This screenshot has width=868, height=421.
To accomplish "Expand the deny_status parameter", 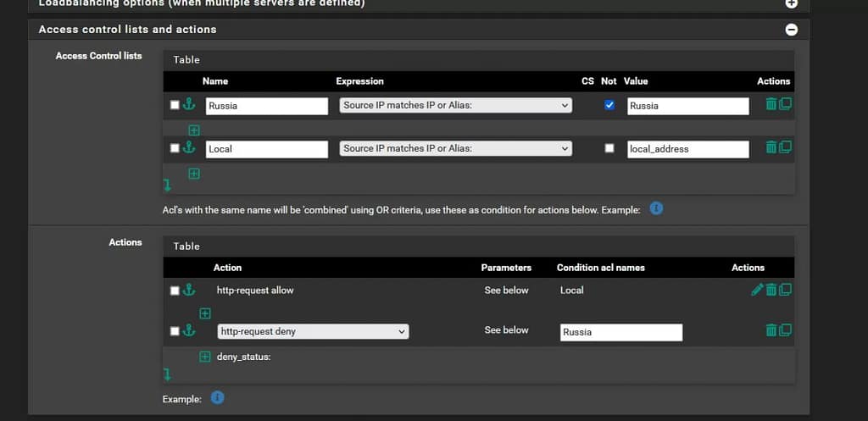I will [x=204, y=357].
